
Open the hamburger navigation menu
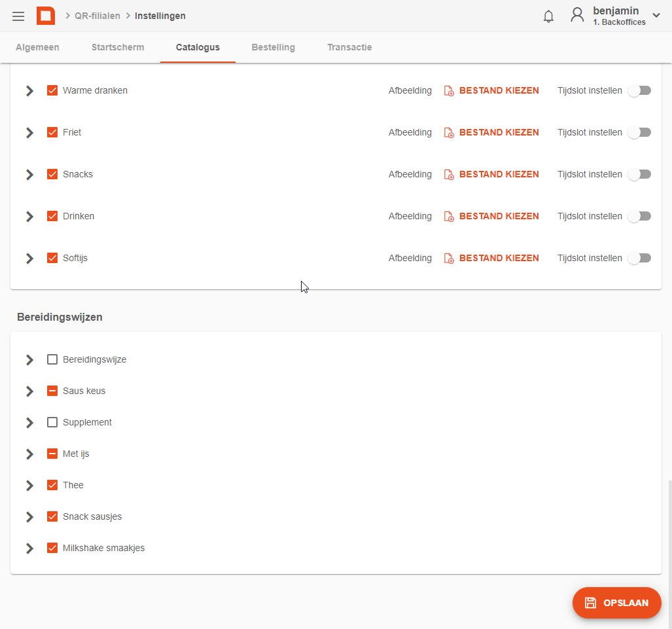point(18,16)
